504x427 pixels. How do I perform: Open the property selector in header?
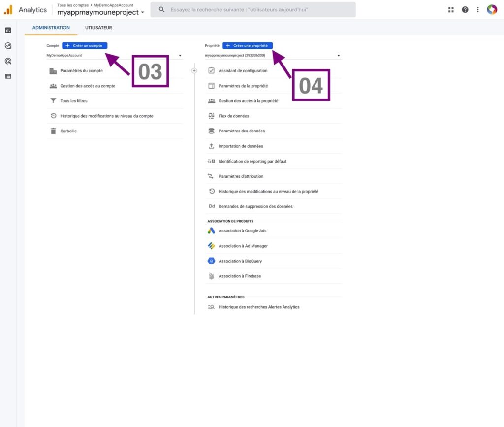tap(100, 12)
